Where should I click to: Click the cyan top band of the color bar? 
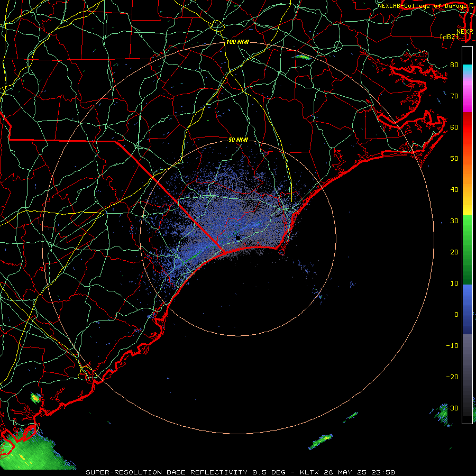[x=467, y=70]
